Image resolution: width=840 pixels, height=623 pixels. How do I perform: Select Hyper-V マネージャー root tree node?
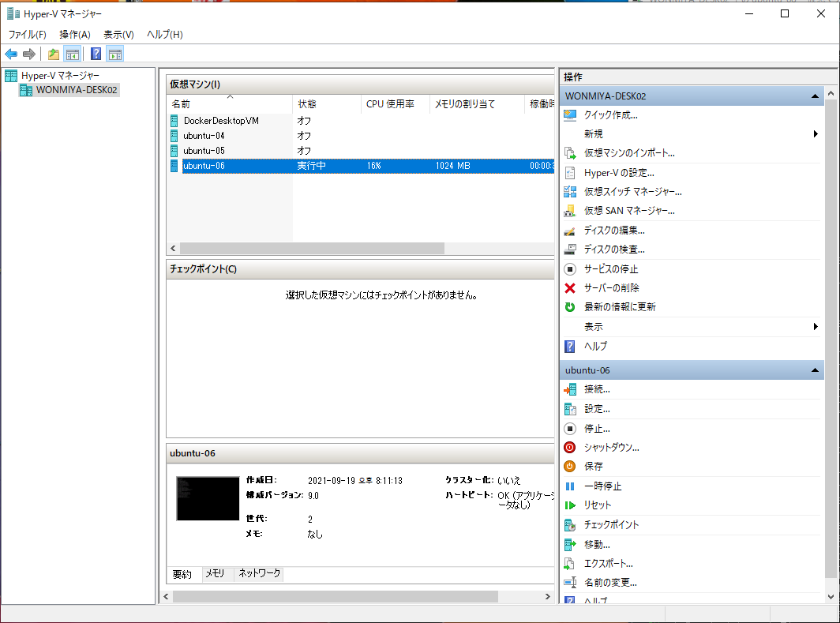pos(60,76)
